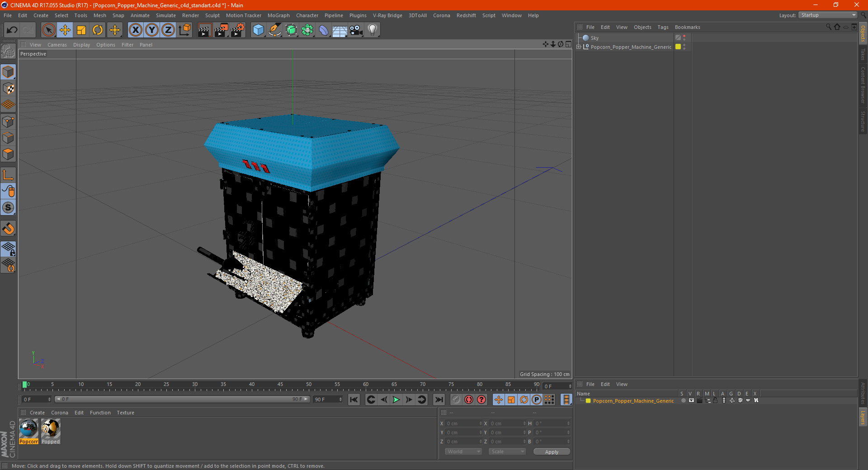Select Texture mode checkered cube icon

pos(8,89)
